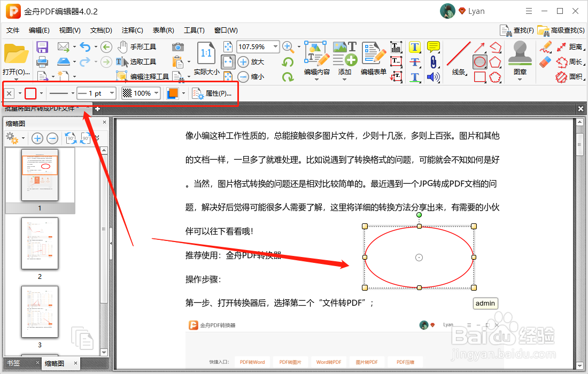Select the Sound annotation speaker tool

(x=434, y=77)
